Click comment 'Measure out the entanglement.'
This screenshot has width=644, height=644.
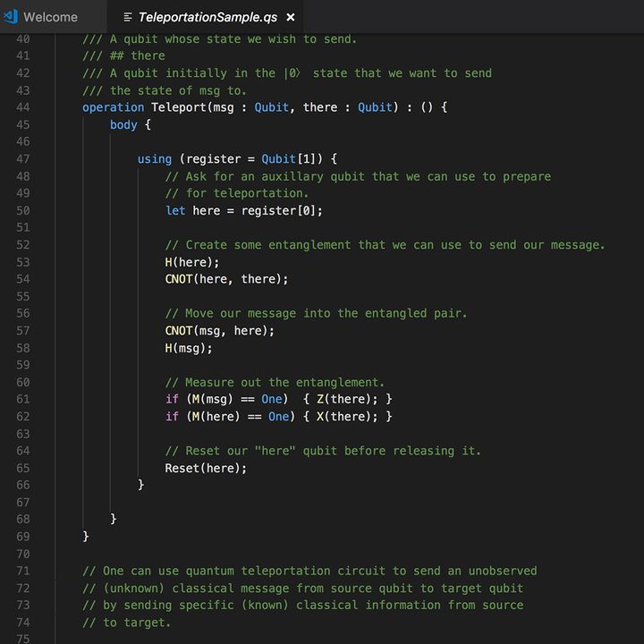click(x=275, y=382)
